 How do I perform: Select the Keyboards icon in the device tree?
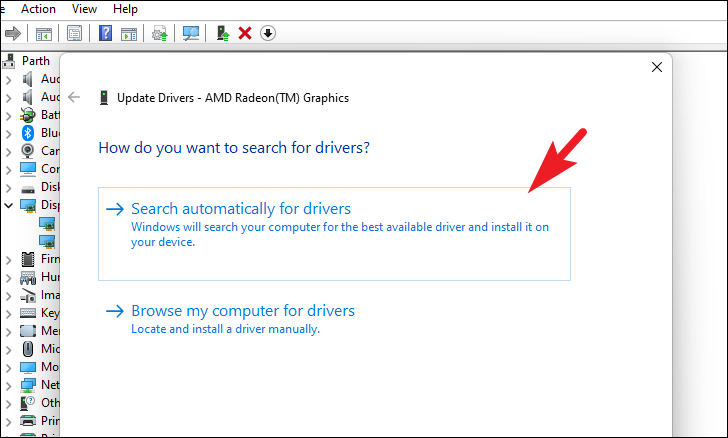click(x=28, y=313)
